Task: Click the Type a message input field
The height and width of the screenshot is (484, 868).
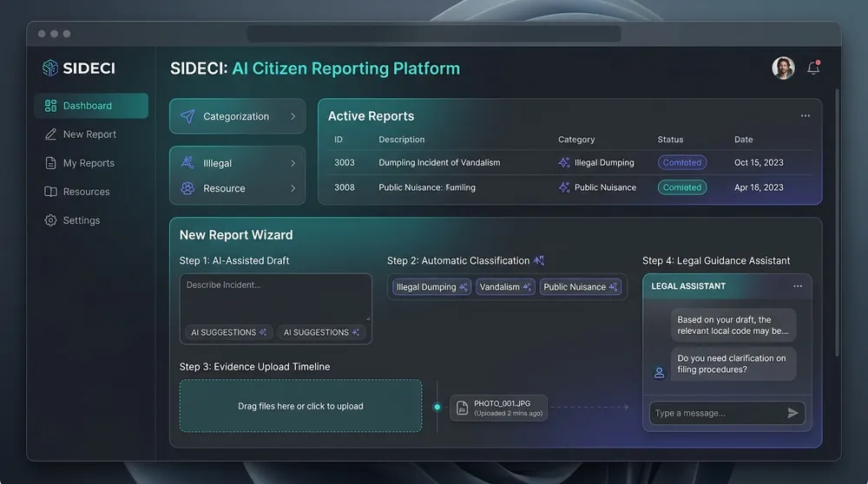Action: (718, 413)
